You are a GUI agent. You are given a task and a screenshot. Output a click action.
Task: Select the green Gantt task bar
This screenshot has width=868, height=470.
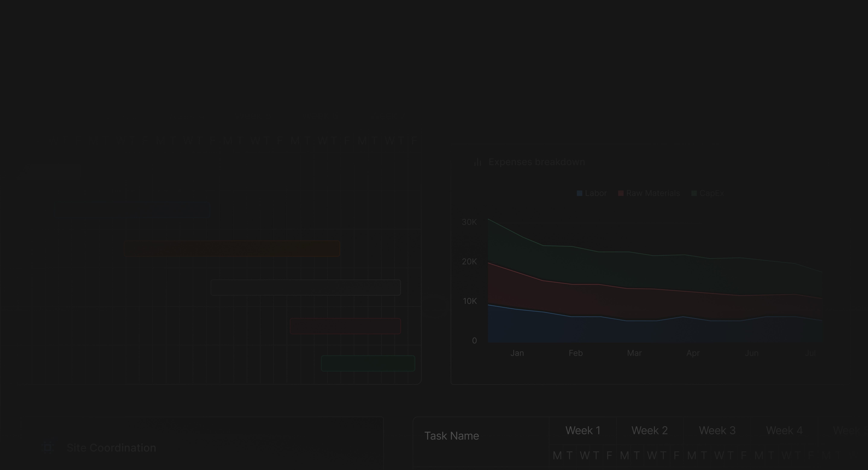click(368, 363)
